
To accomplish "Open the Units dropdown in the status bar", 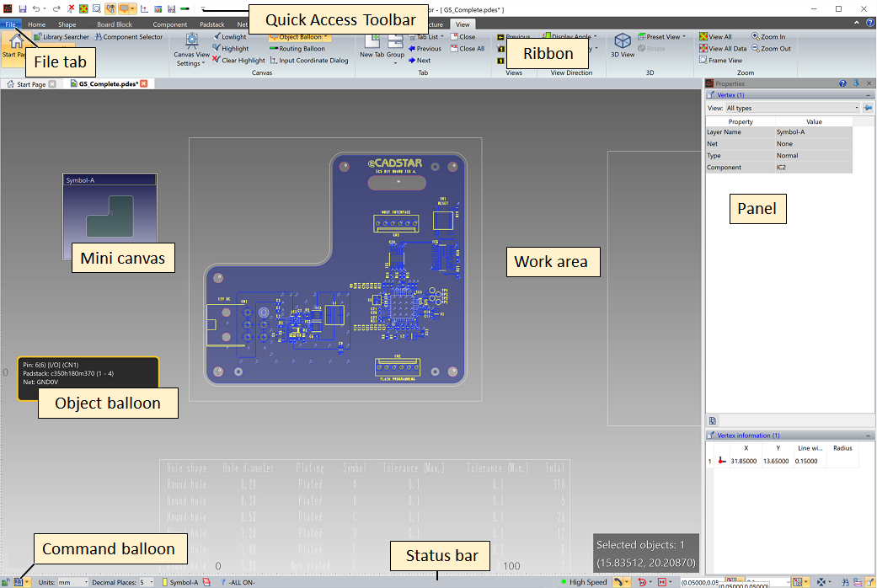I will [73, 582].
